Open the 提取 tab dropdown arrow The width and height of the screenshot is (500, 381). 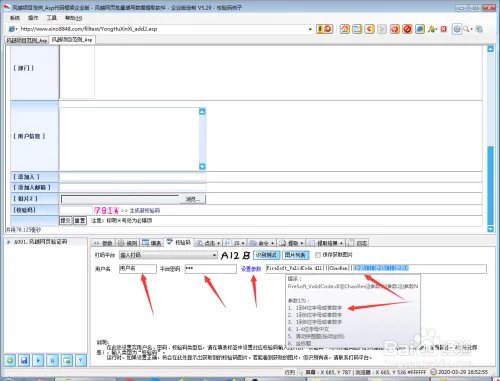pyautogui.click(x=302, y=243)
